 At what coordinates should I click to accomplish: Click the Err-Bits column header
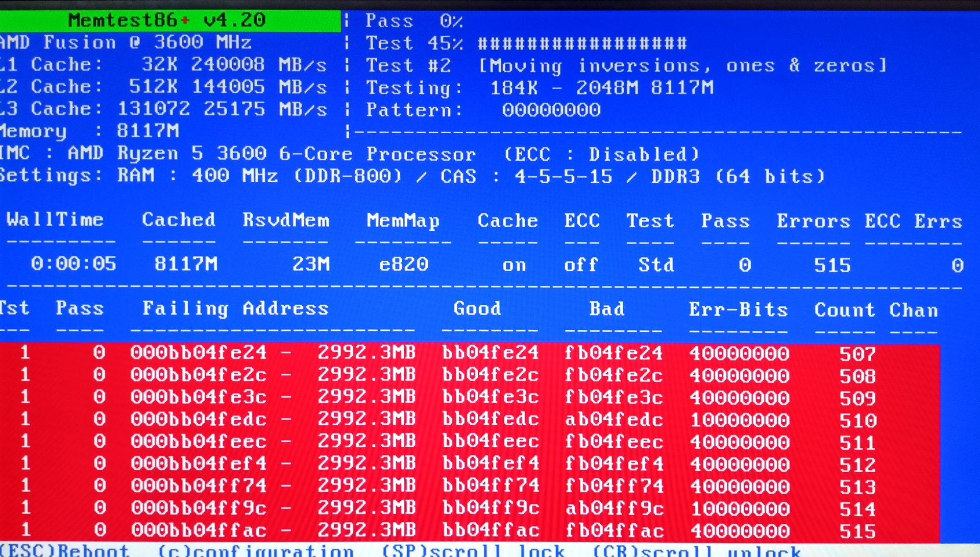click(x=738, y=309)
